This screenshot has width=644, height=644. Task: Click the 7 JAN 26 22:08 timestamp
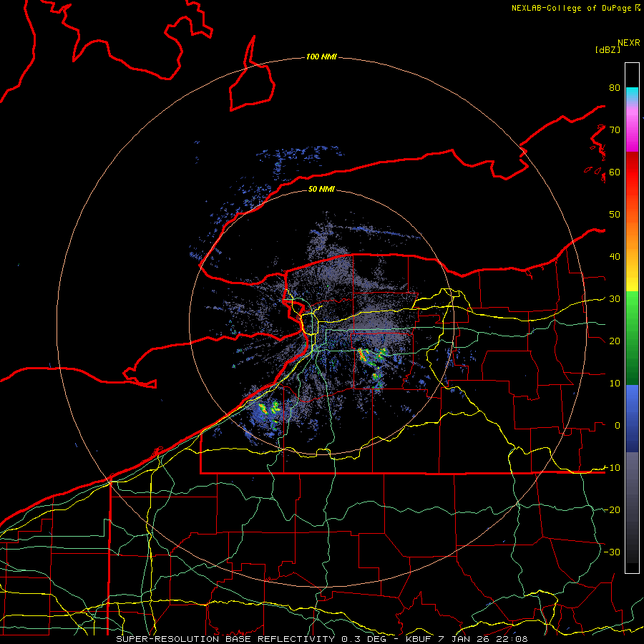pos(484,639)
